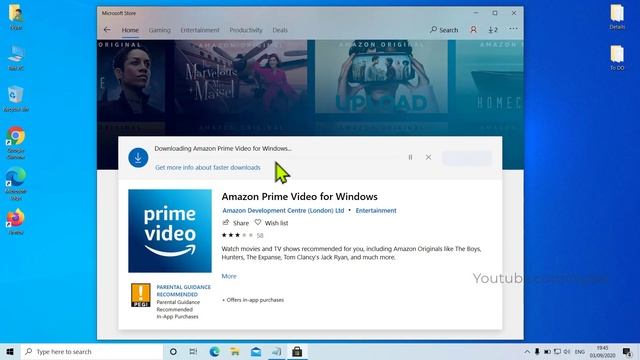This screenshot has height=360, width=640.
Task: Click the Search button in the Store
Action: [x=444, y=30]
